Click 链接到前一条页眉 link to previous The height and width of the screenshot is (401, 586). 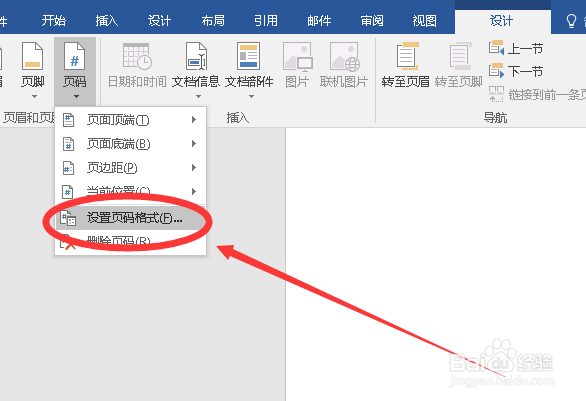537,95
